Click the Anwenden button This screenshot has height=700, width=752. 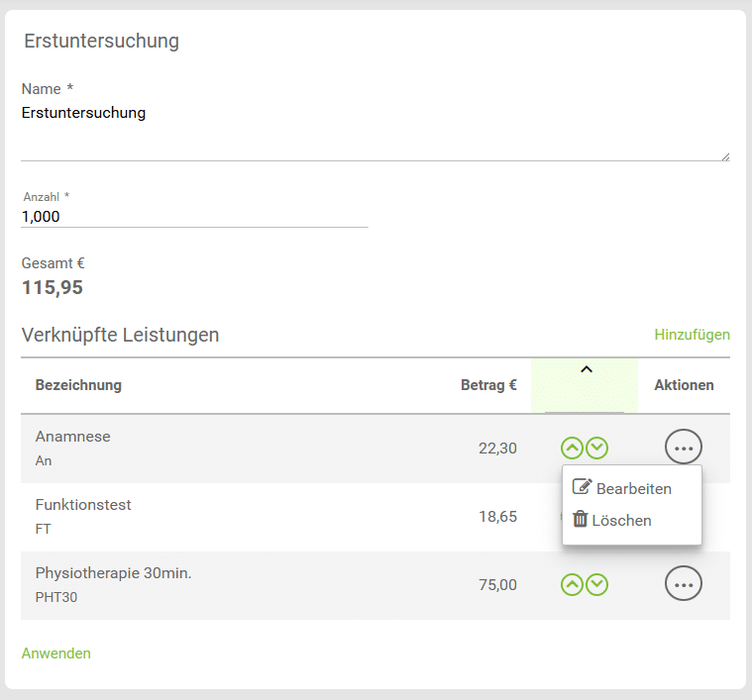(56, 653)
